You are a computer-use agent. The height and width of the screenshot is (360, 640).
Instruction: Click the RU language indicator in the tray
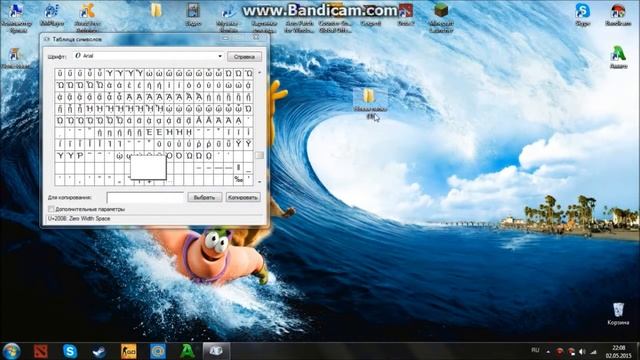pos(535,351)
